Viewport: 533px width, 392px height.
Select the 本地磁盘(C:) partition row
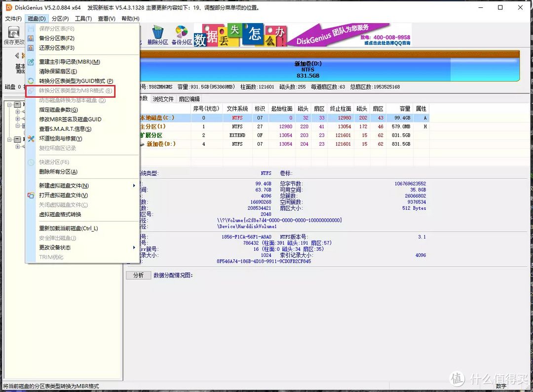pos(284,118)
